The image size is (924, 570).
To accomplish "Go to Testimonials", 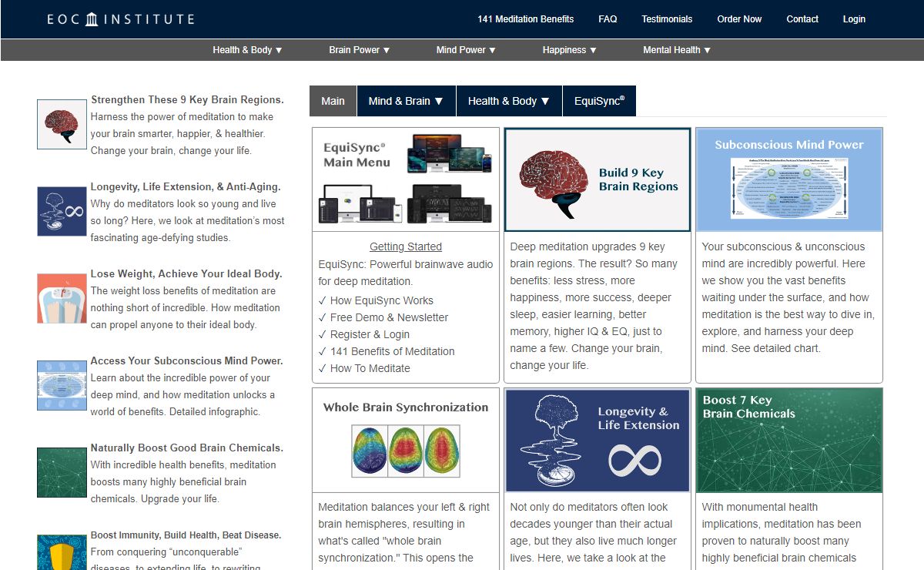I will click(x=667, y=19).
